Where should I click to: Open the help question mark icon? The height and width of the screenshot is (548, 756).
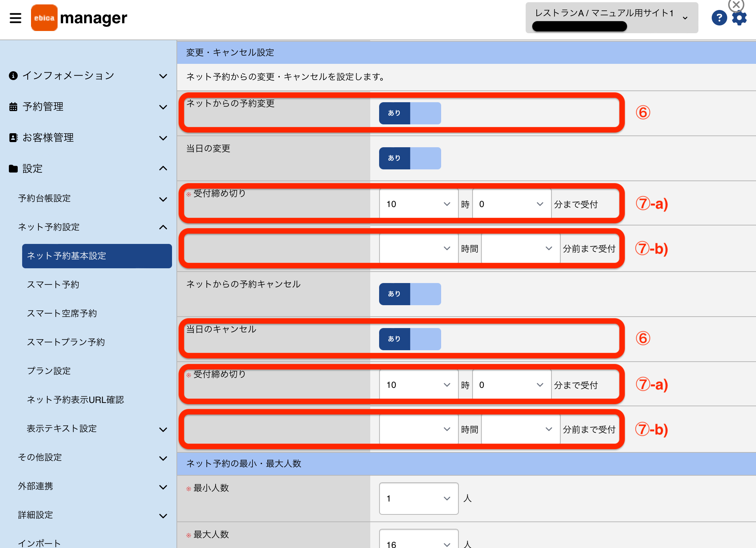(719, 18)
